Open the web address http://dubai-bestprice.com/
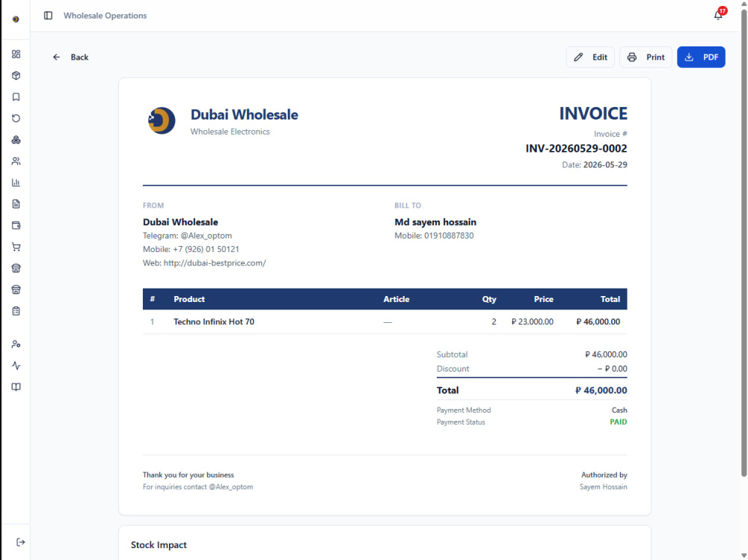The width and height of the screenshot is (748, 560). tap(215, 263)
